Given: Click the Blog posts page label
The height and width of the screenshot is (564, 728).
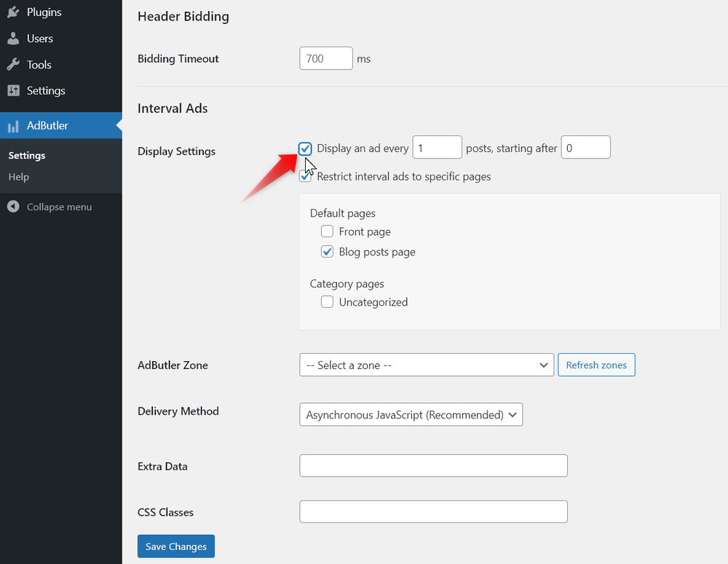Looking at the screenshot, I should coord(377,252).
